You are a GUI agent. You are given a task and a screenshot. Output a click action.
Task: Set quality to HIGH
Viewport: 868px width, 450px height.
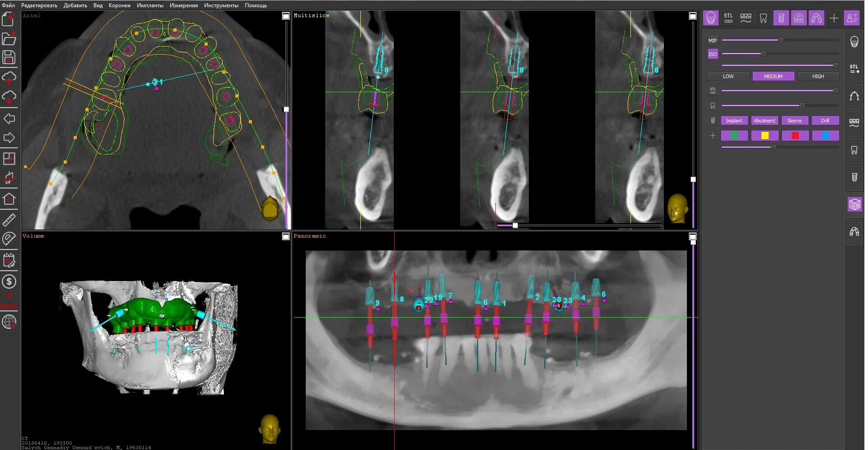coord(818,76)
